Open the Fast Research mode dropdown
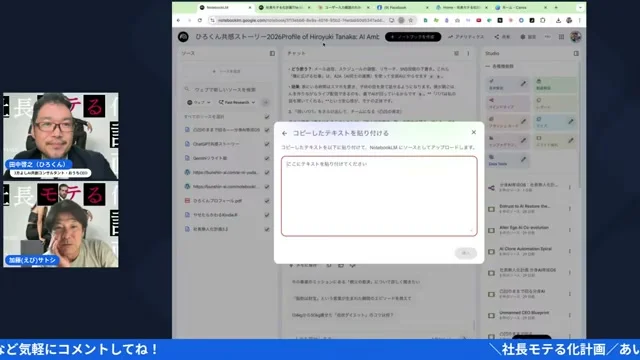The image size is (640, 360). pyautogui.click(x=237, y=102)
